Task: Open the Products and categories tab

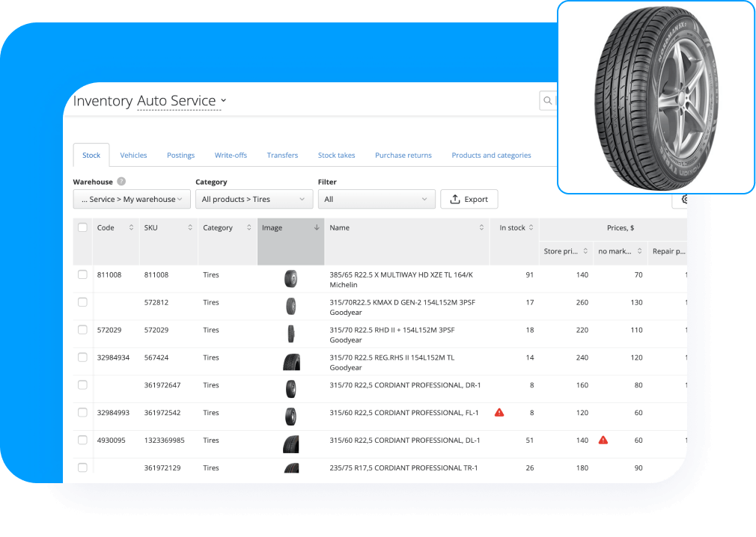Action: 491,155
